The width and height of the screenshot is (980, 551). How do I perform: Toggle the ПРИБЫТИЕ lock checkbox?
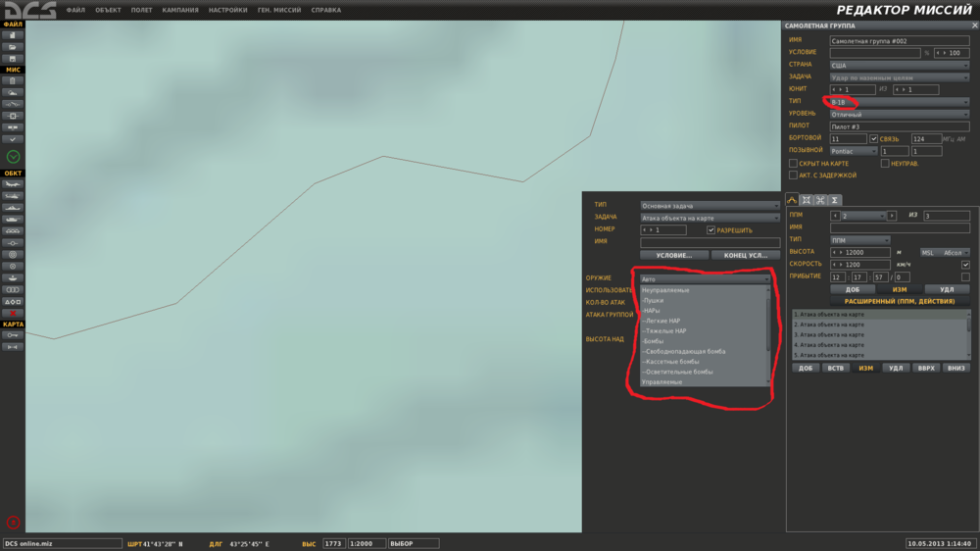click(x=965, y=277)
